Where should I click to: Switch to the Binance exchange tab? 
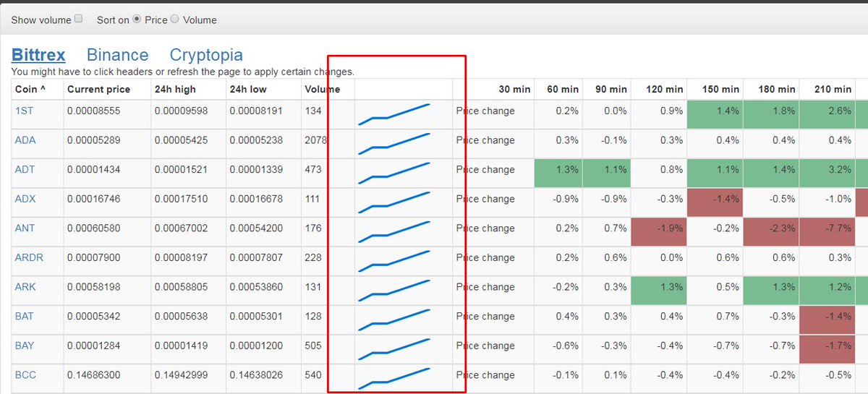[x=117, y=55]
